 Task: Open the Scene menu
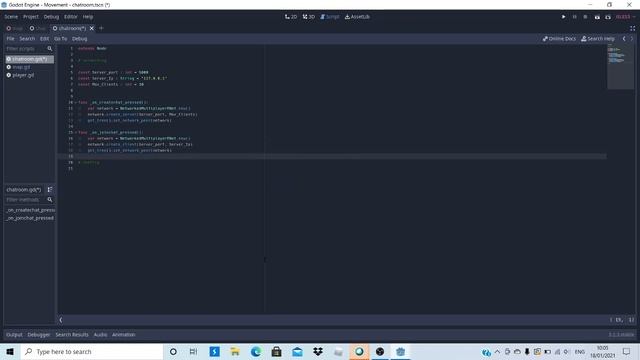(11, 17)
